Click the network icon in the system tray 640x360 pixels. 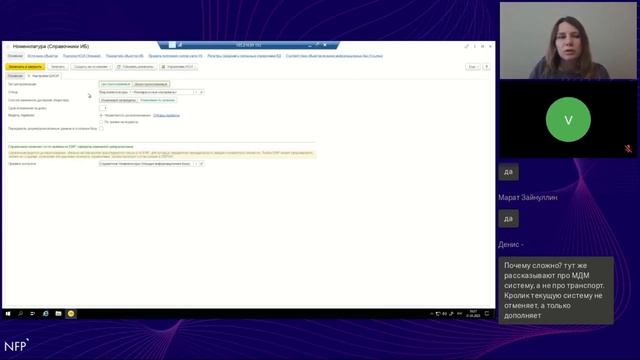(x=438, y=313)
